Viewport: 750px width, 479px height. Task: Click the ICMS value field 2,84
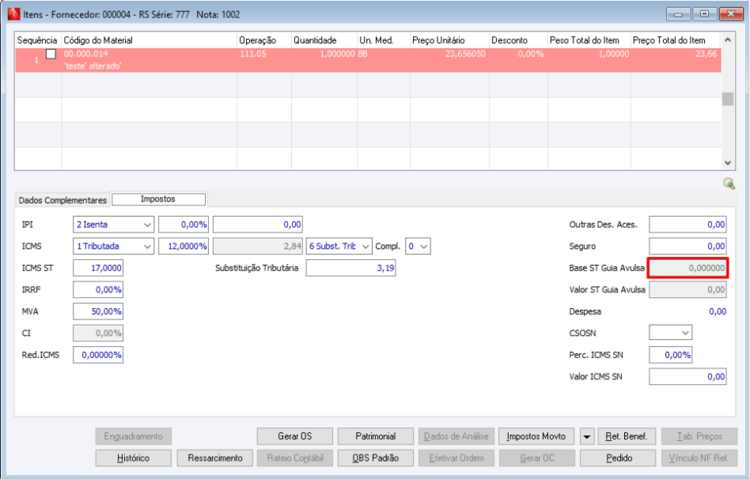pos(258,246)
